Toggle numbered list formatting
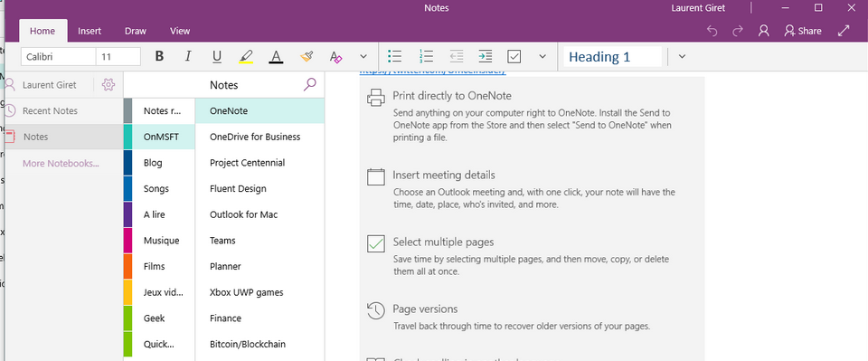 (426, 56)
